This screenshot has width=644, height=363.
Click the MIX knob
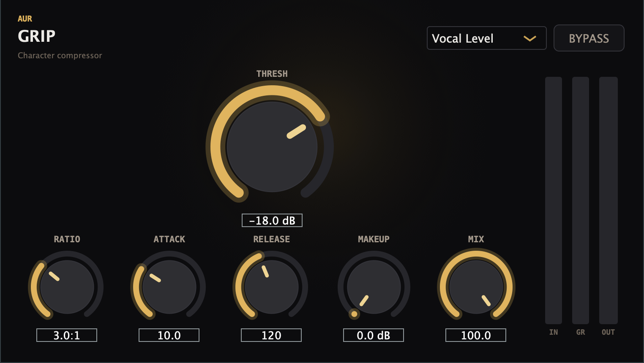click(476, 287)
